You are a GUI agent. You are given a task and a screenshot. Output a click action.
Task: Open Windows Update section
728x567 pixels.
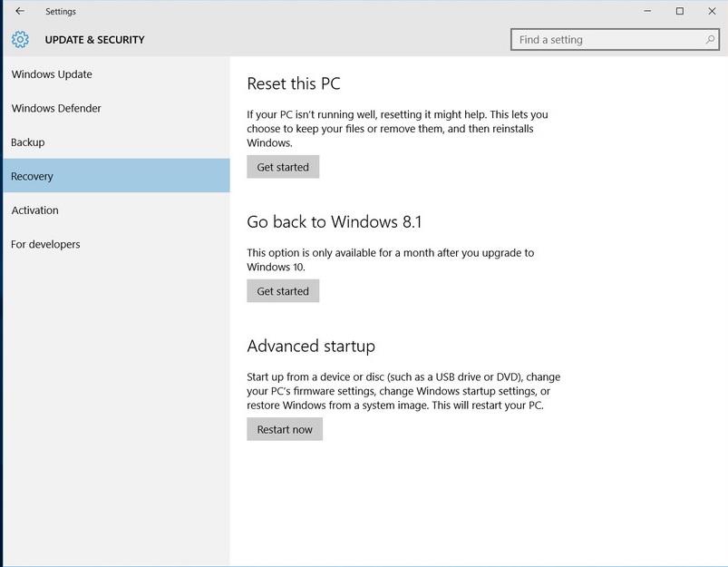click(116, 74)
